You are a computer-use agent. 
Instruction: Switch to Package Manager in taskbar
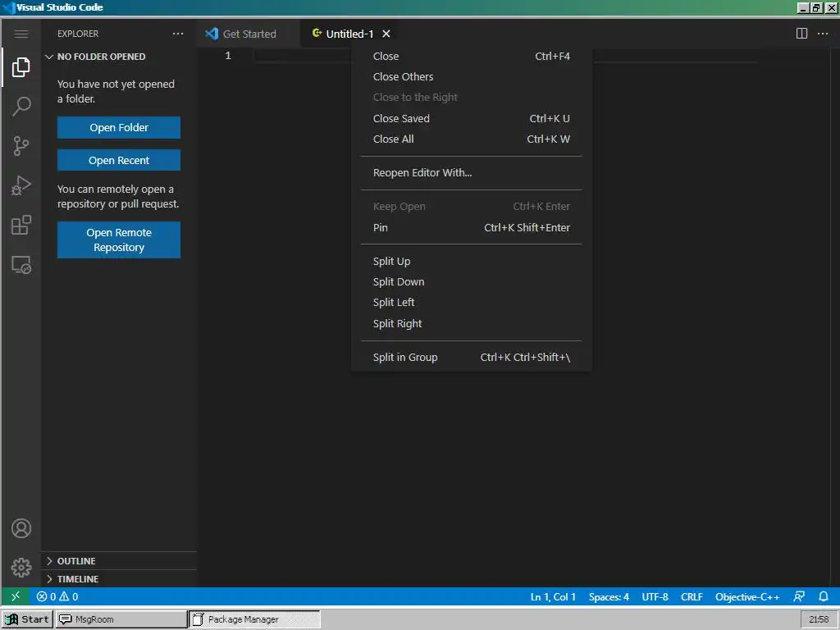tap(255, 619)
